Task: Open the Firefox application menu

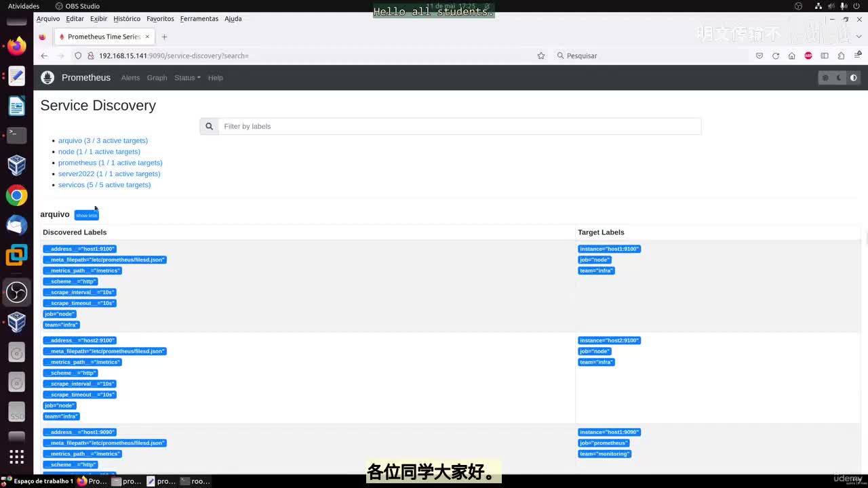Action: [x=858, y=56]
